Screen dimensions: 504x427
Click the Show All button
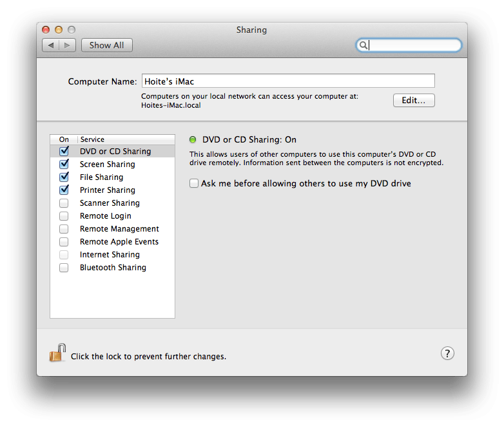coord(107,45)
